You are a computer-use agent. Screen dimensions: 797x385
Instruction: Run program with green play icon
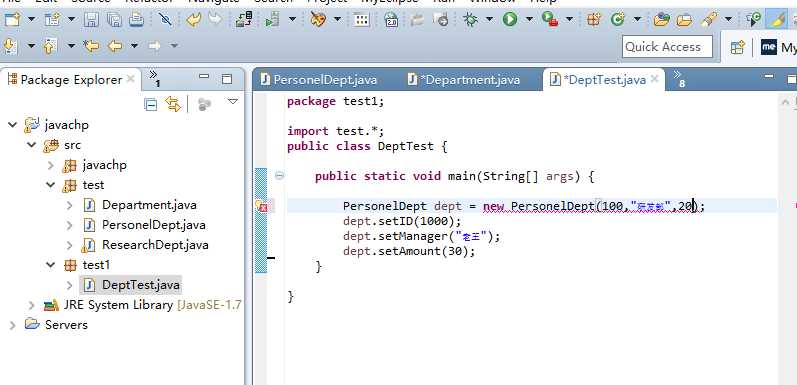click(510, 20)
